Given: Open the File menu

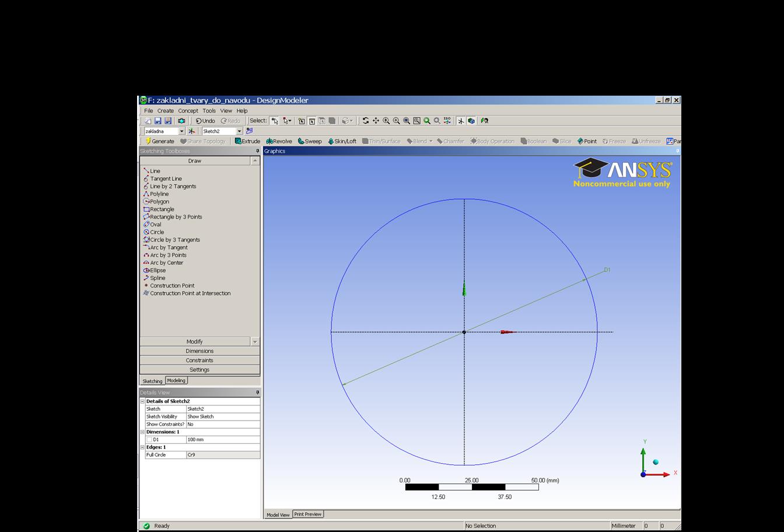Looking at the screenshot, I should [x=148, y=110].
